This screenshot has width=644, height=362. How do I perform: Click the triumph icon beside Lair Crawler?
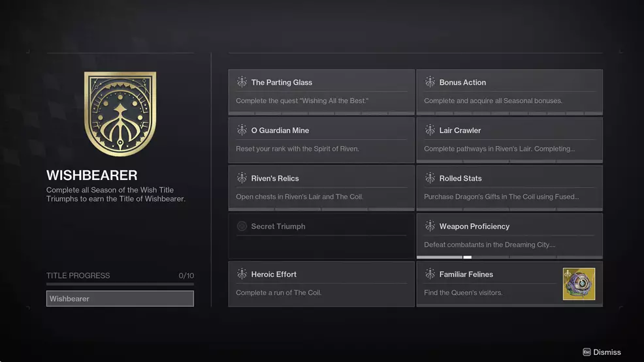(x=430, y=130)
